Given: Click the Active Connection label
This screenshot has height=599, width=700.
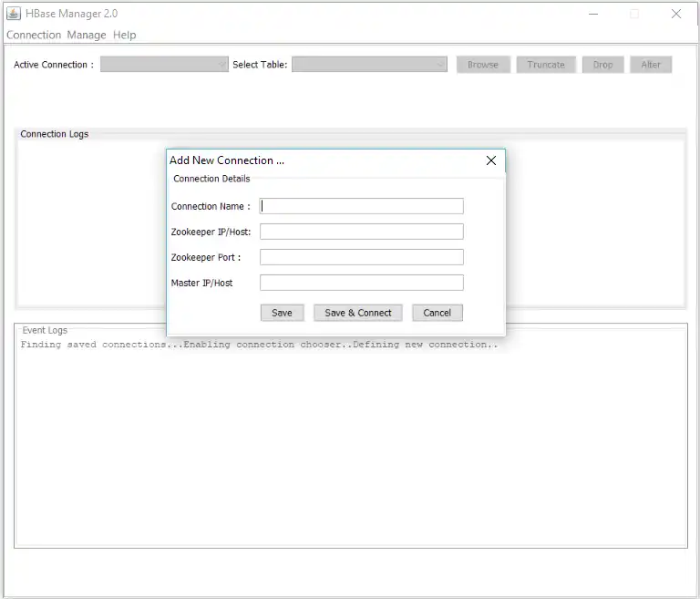Looking at the screenshot, I should 54,65.
